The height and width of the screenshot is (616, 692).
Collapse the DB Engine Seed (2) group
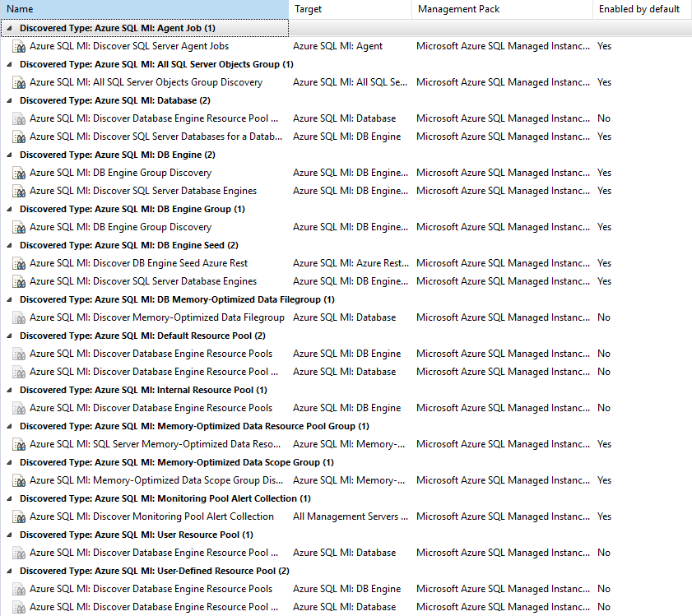pyautogui.click(x=9, y=245)
